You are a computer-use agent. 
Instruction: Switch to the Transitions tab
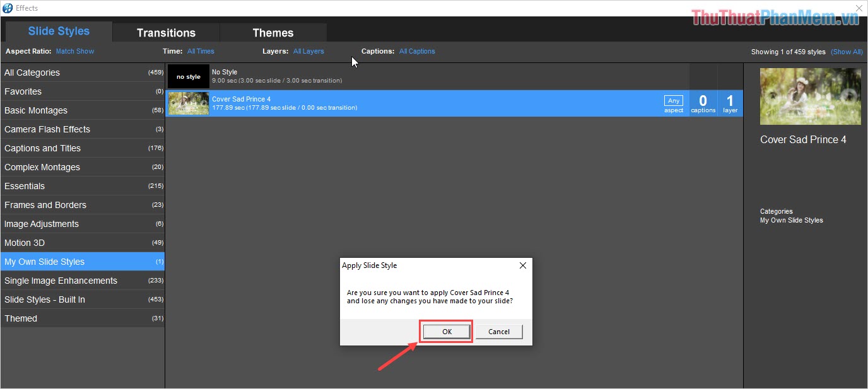pos(166,33)
